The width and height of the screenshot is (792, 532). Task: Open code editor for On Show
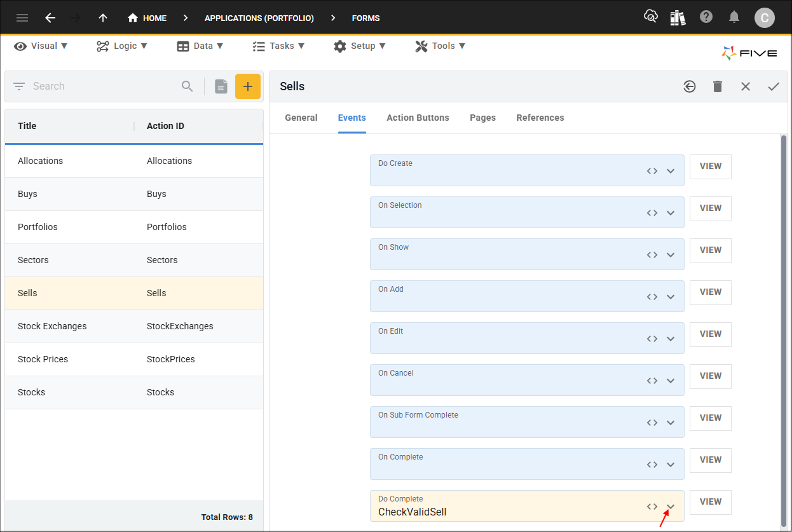point(652,255)
